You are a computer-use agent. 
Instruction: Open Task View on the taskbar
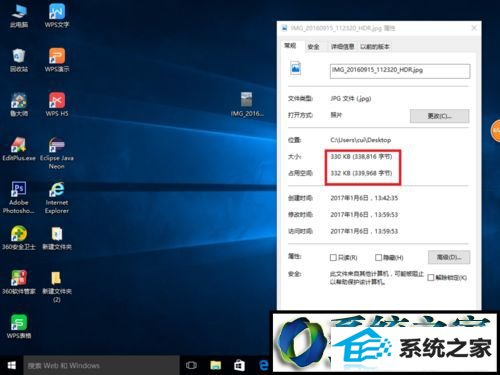coord(191,365)
